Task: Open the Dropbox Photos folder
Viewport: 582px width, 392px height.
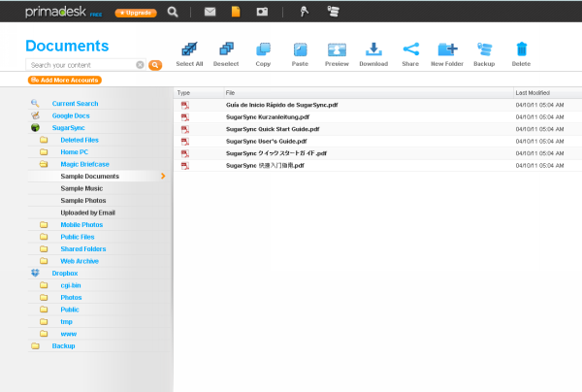Action: (x=71, y=298)
